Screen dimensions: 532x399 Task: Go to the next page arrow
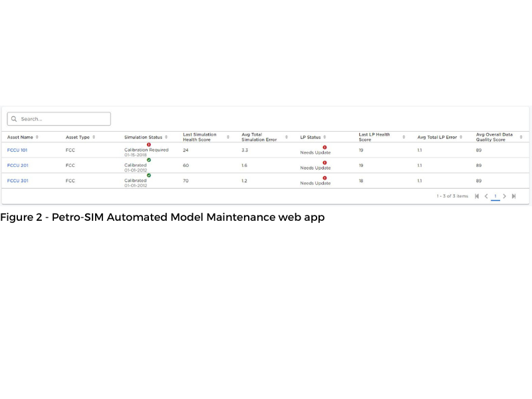point(505,196)
